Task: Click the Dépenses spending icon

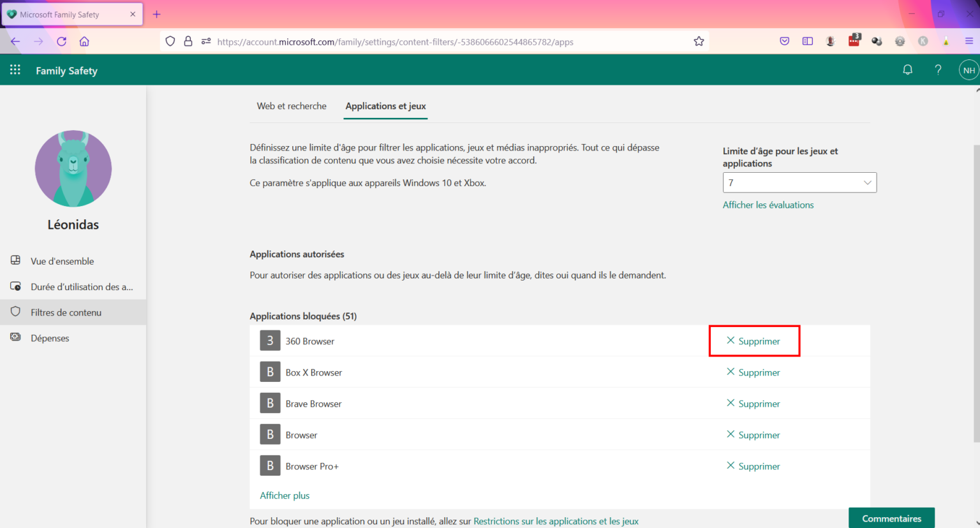Action: tap(15, 337)
